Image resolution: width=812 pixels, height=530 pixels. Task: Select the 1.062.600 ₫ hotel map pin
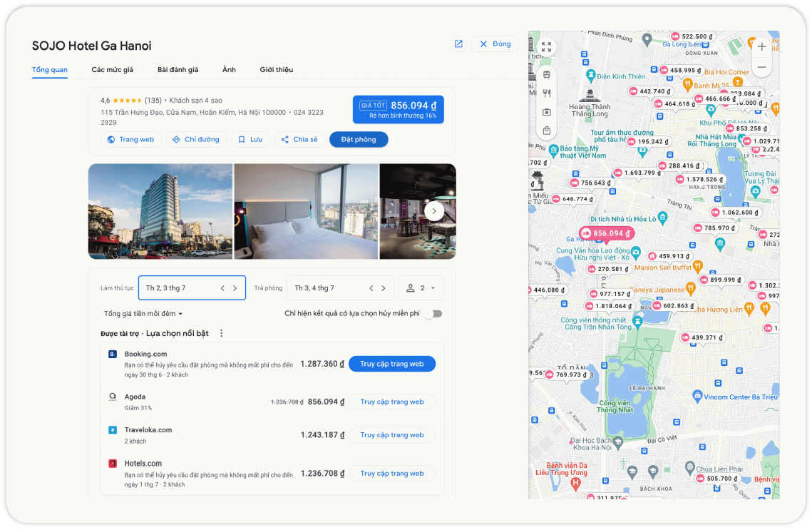736,213
